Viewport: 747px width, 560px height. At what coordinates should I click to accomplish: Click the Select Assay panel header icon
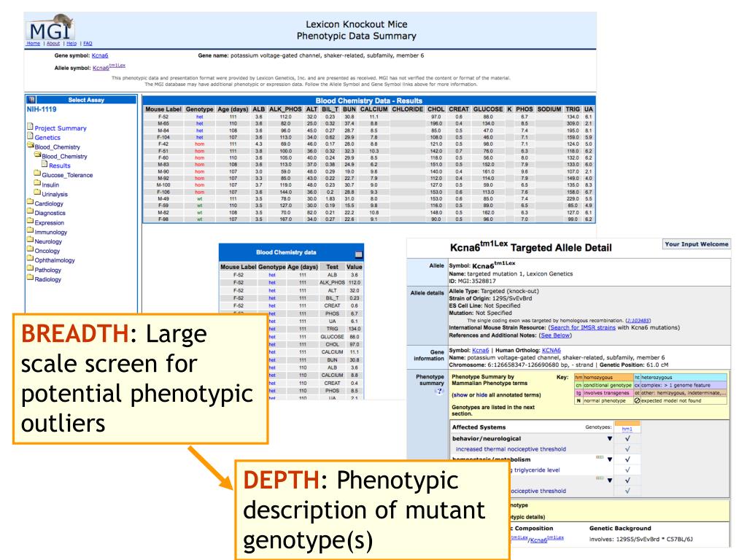(x=31, y=99)
